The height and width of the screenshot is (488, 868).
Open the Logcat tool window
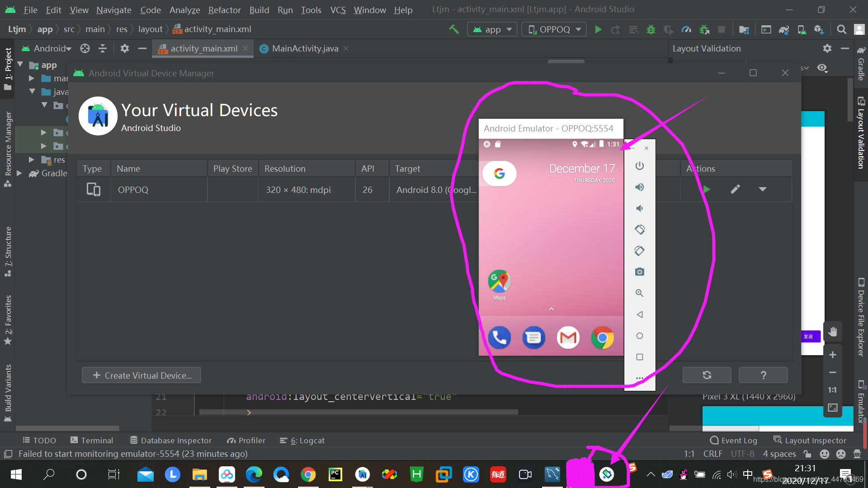pos(302,440)
